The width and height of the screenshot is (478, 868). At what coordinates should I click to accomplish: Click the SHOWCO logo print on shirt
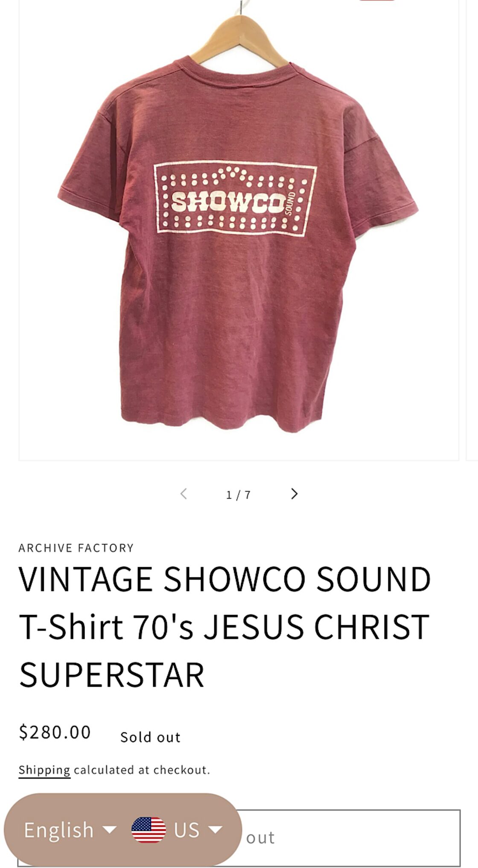point(235,199)
